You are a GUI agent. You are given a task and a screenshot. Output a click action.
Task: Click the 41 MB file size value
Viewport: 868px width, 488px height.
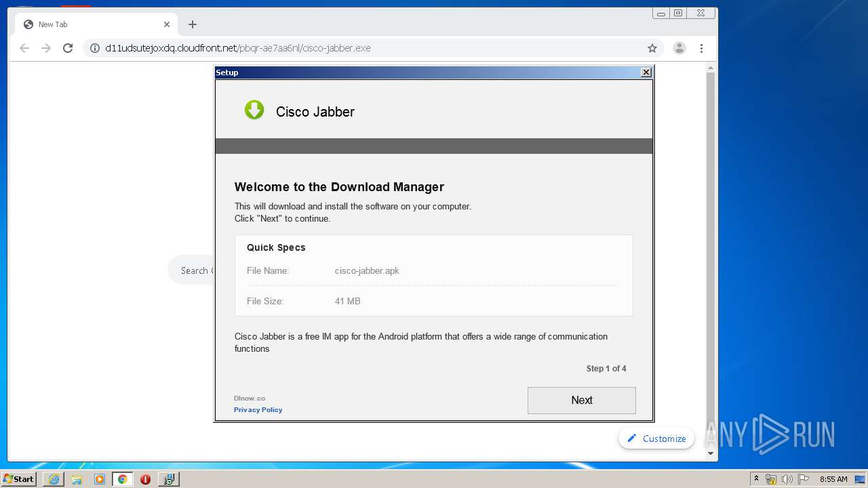coord(347,301)
